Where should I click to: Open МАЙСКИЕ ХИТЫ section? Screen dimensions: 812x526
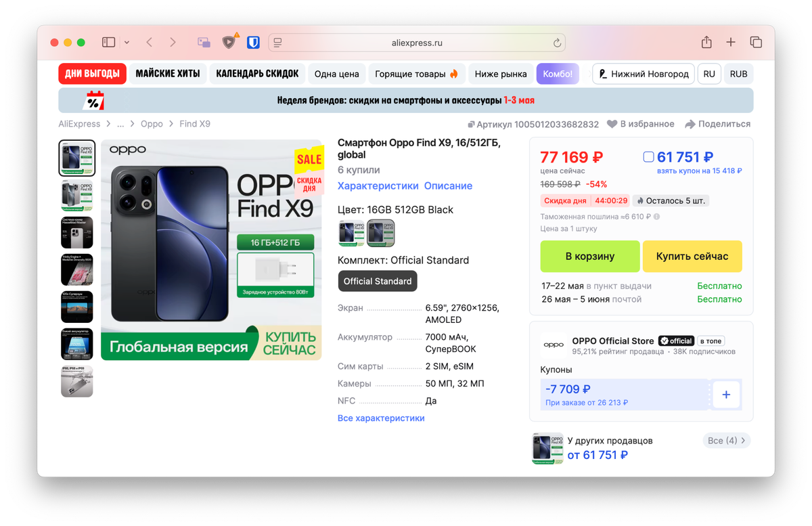[x=168, y=74]
